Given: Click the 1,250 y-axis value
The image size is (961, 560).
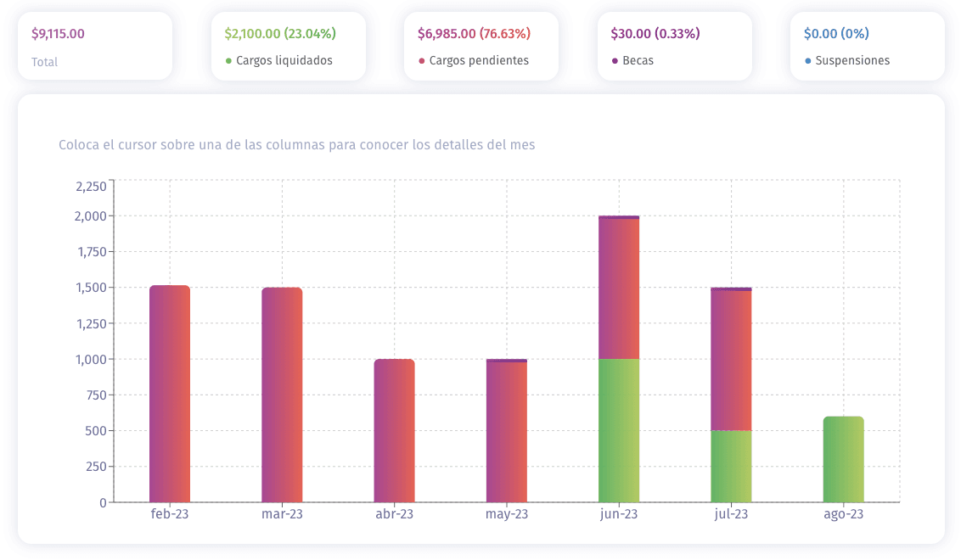Looking at the screenshot, I should tap(92, 323).
